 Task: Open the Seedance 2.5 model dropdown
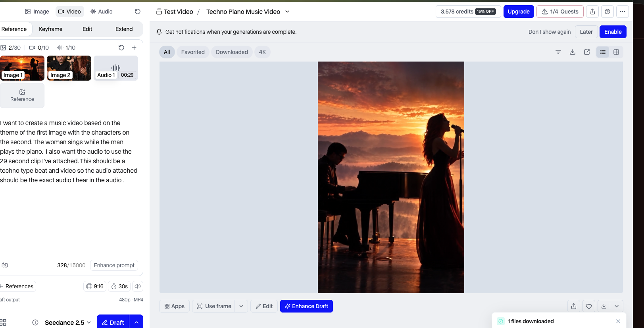tap(68, 322)
